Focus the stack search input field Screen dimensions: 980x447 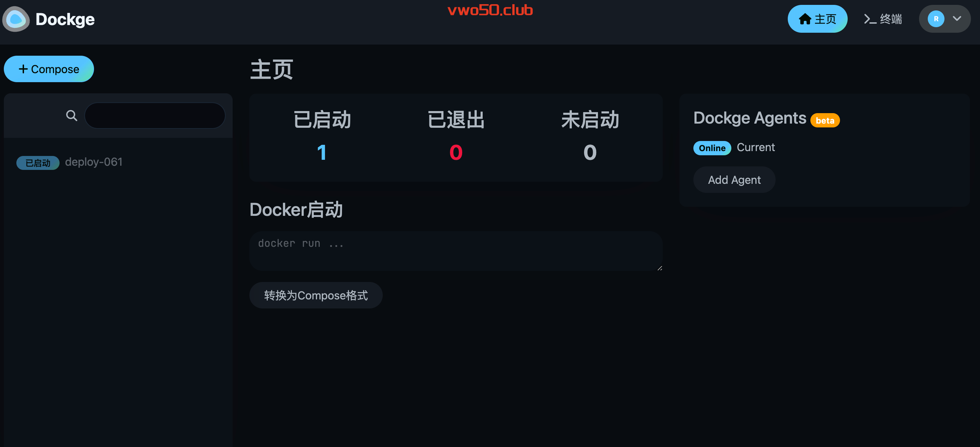coord(155,115)
